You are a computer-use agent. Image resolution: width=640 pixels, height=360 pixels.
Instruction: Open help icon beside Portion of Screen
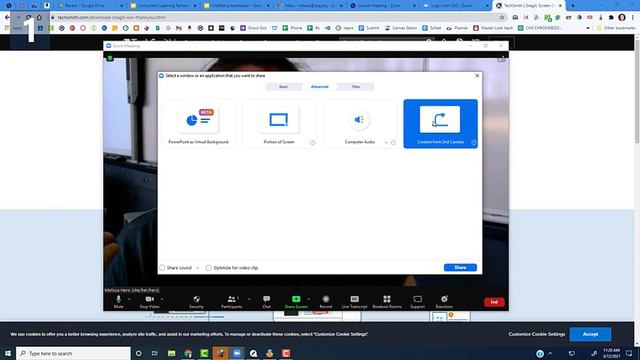[x=312, y=142]
